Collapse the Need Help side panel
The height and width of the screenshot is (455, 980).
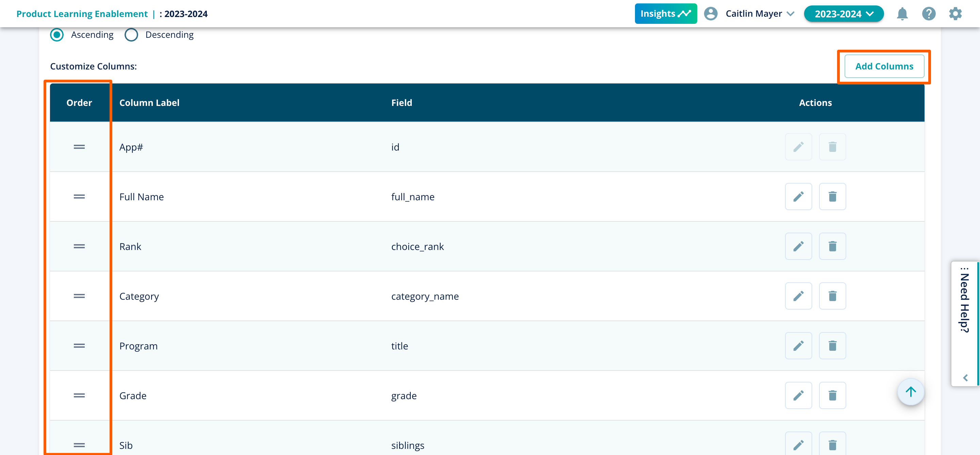[965, 377]
